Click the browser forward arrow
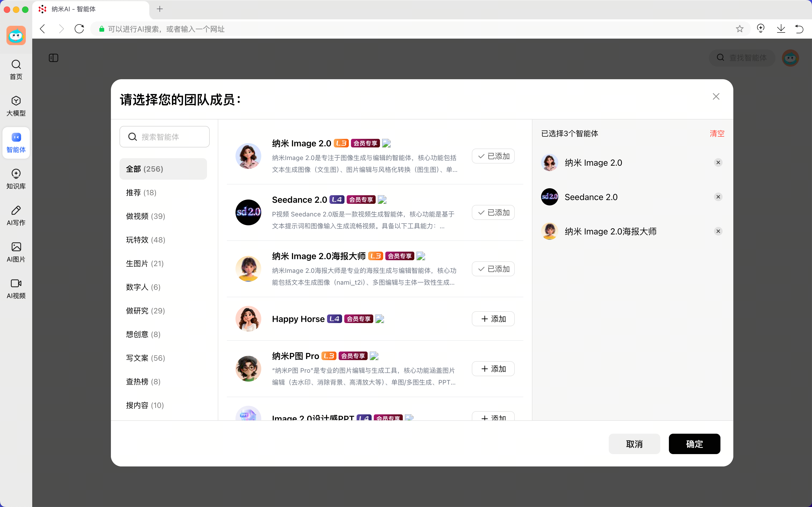 tap(61, 29)
